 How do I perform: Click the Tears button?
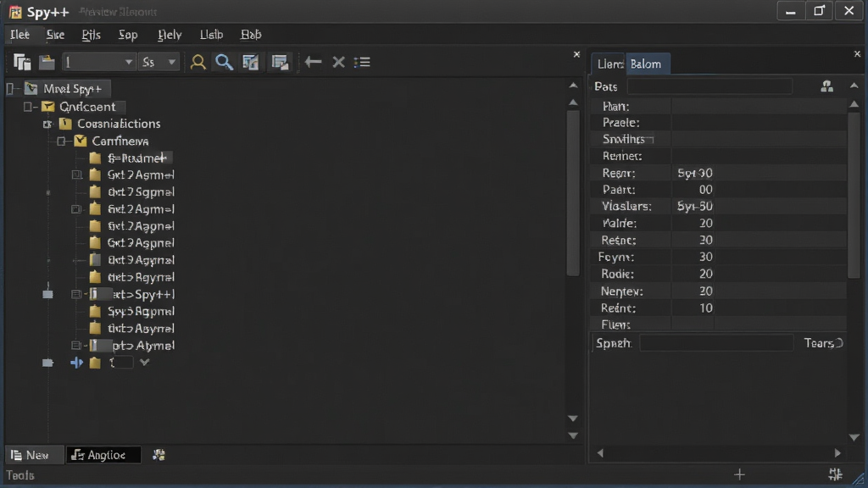[x=823, y=343]
